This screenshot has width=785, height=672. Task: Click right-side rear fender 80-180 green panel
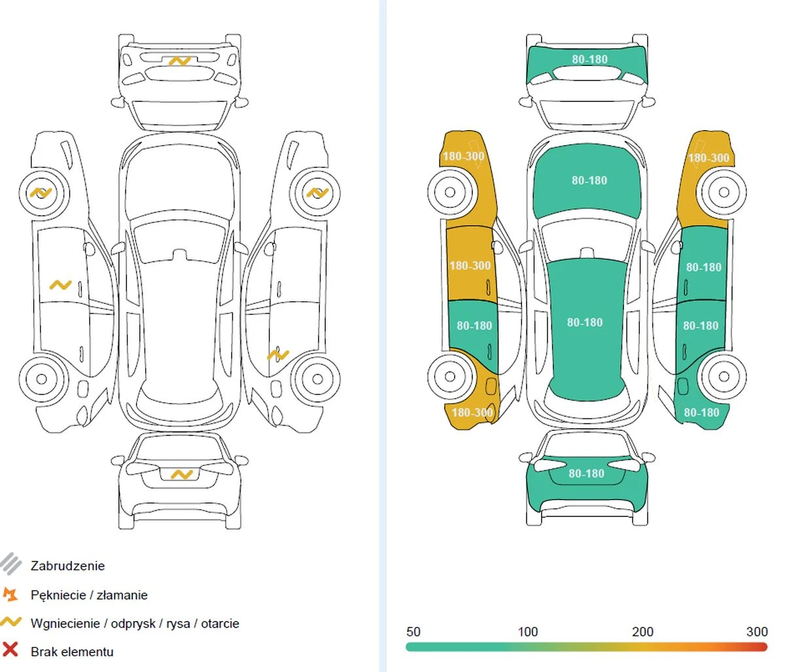click(x=701, y=412)
